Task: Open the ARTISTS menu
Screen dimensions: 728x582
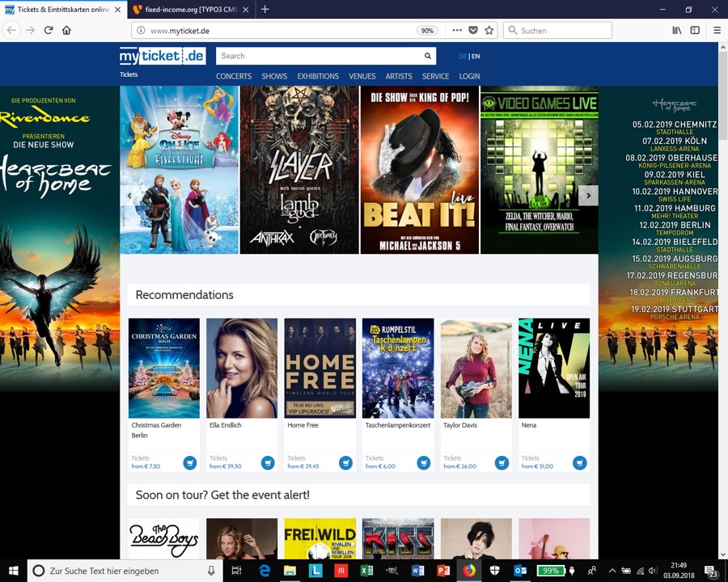Action: pos(399,76)
